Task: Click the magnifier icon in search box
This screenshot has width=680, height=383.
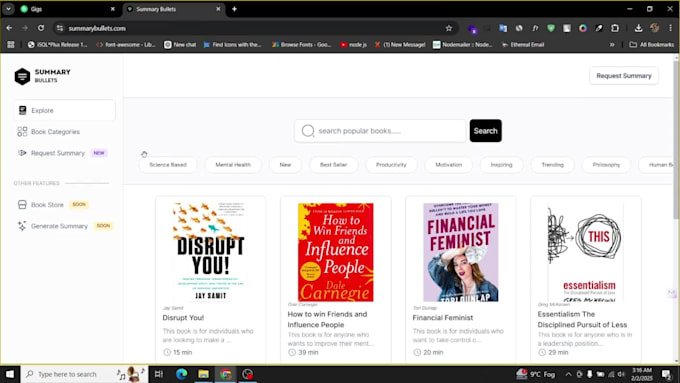Action: click(x=308, y=131)
